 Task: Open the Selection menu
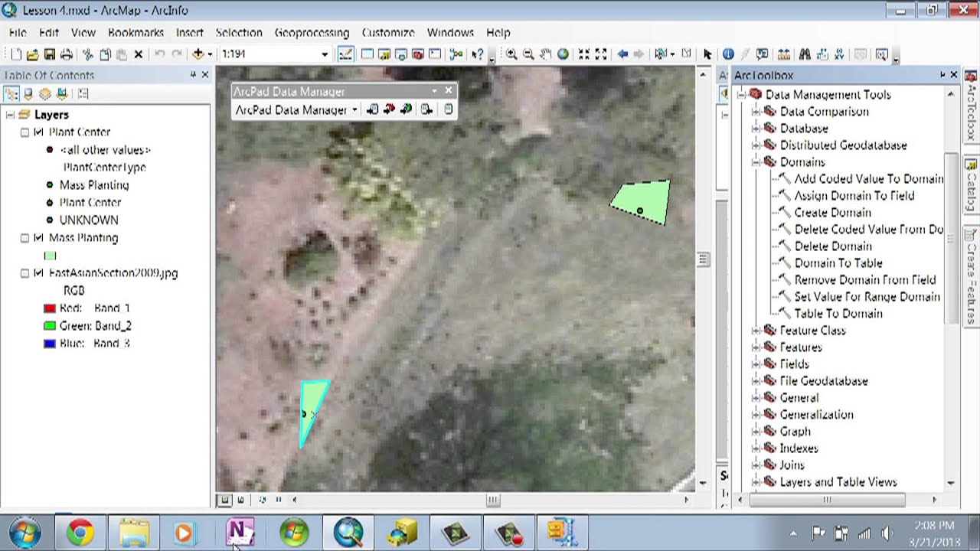pos(239,33)
